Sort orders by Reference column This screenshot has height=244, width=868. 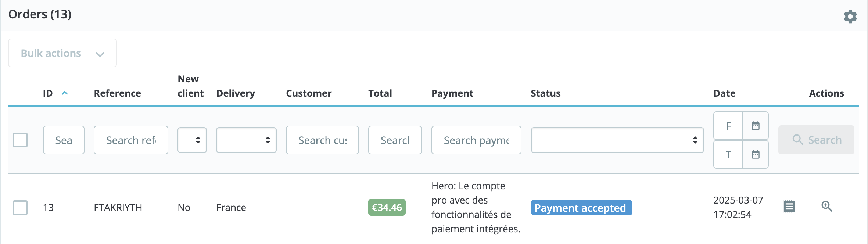117,93
